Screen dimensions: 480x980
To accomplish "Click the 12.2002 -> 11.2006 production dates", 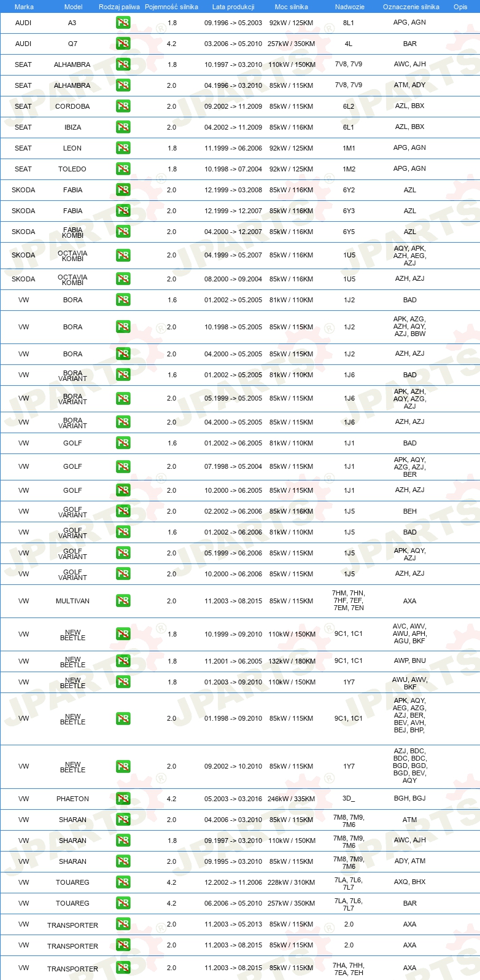I will (233, 882).
